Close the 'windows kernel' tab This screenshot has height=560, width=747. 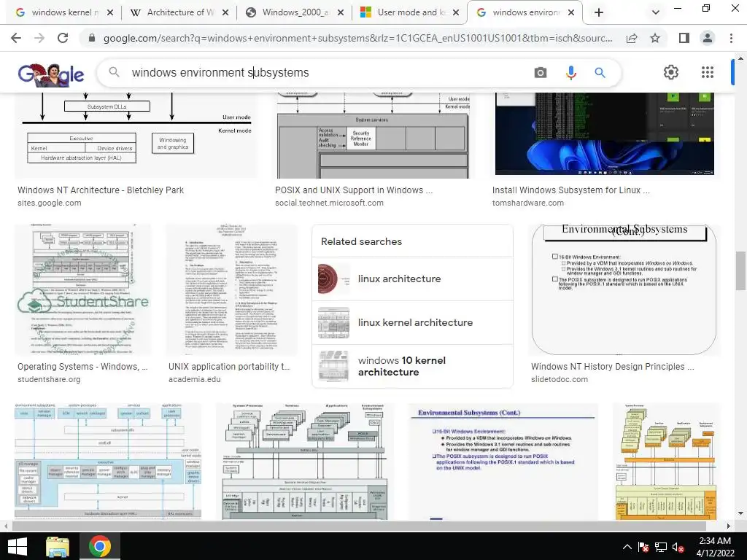(x=110, y=12)
